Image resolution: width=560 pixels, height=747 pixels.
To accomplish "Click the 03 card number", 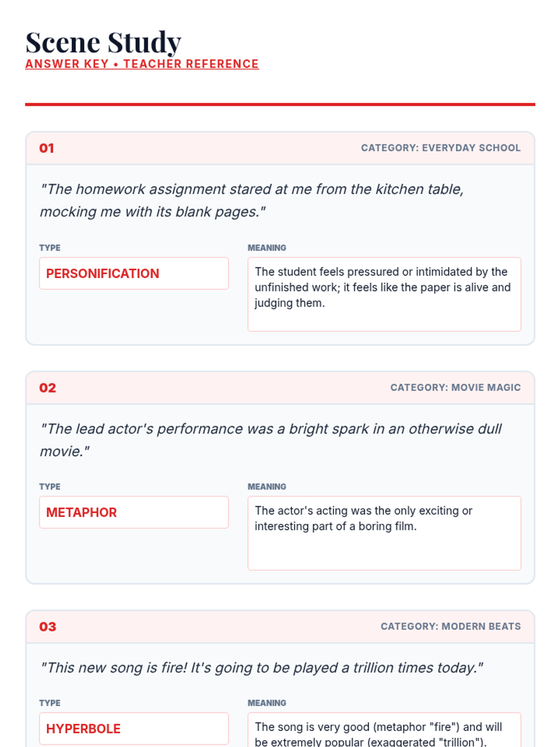I will (x=48, y=627).
